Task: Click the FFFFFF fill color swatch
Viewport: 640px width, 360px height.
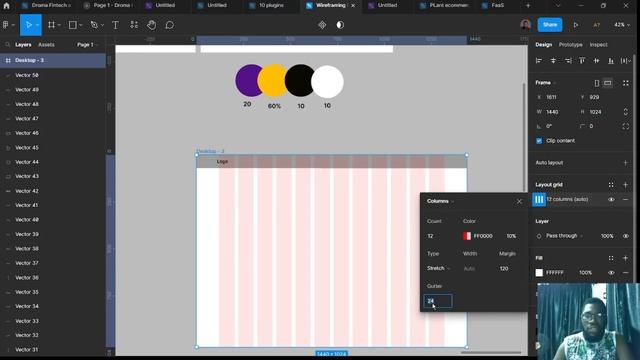Action: tap(539, 273)
